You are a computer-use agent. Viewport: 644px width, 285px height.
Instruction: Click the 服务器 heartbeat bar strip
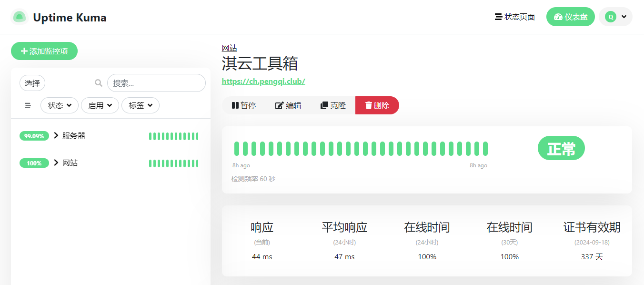coord(173,136)
